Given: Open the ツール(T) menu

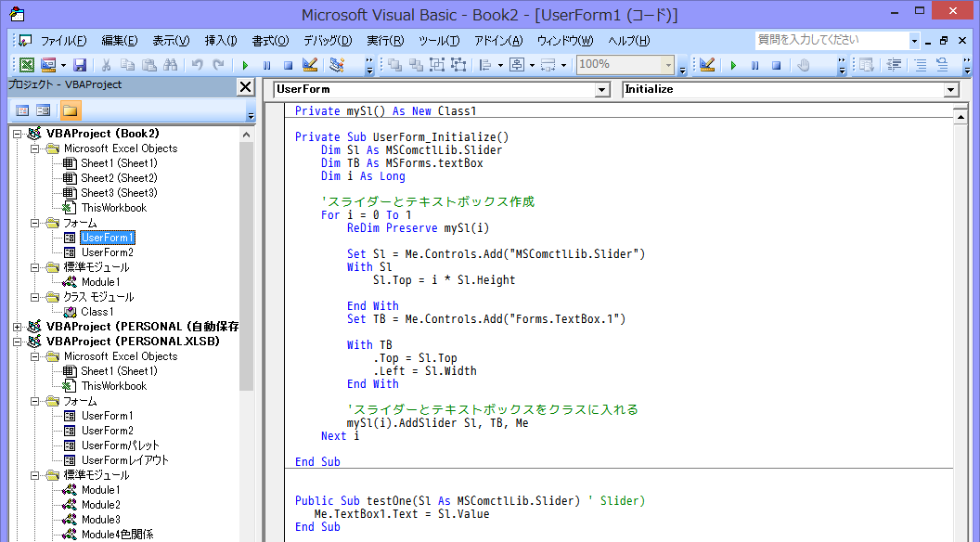Looking at the screenshot, I should click(439, 41).
